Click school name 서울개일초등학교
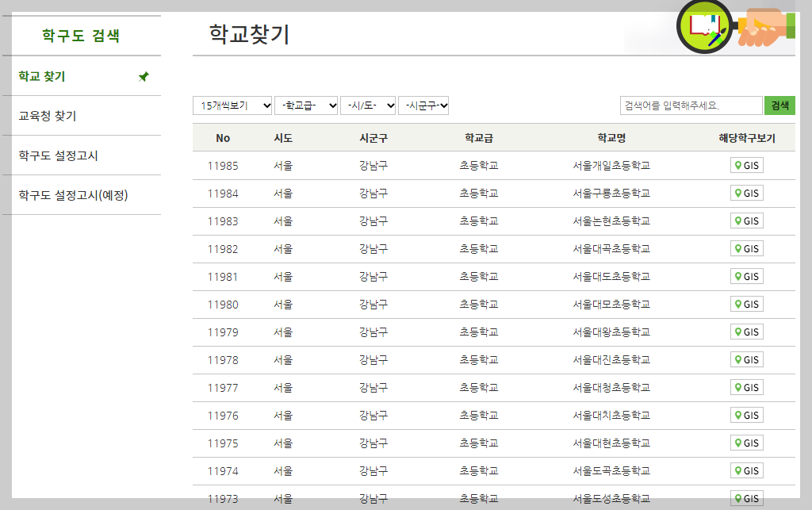This screenshot has height=510, width=812. (x=611, y=166)
